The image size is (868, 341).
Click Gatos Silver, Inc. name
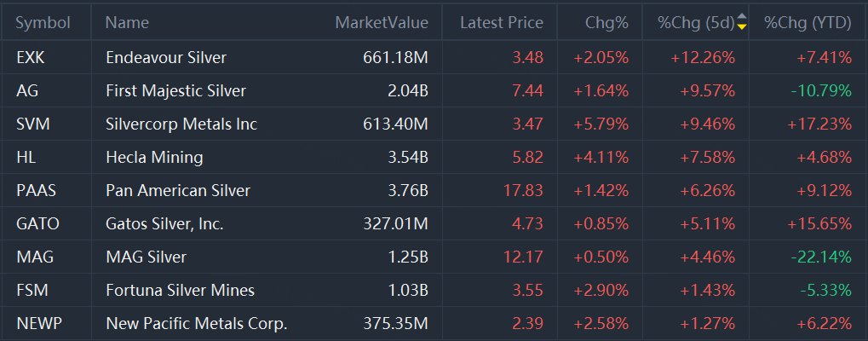click(164, 223)
